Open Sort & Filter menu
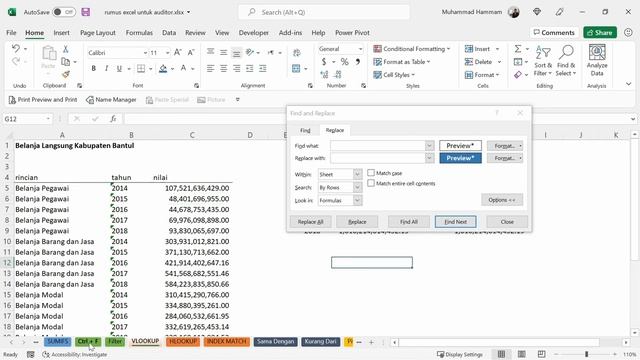The width and height of the screenshot is (640, 360). [x=543, y=61]
